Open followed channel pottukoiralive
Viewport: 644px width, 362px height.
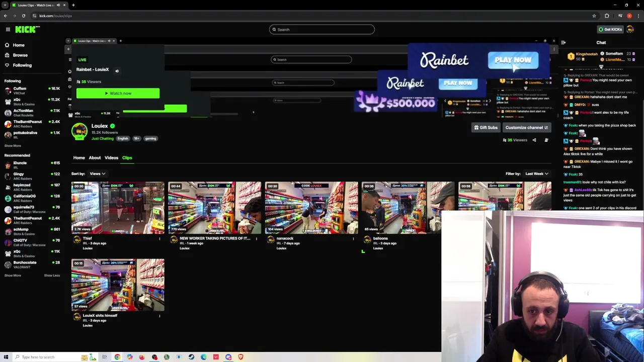[32, 135]
